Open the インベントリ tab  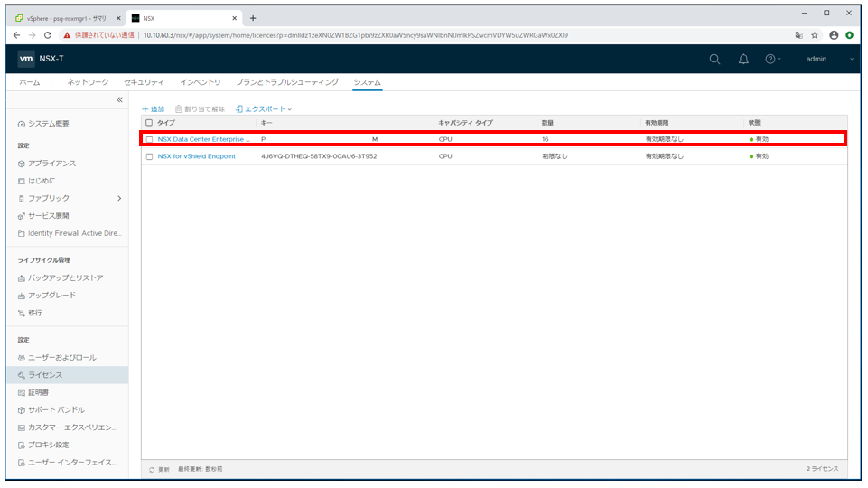click(x=200, y=82)
